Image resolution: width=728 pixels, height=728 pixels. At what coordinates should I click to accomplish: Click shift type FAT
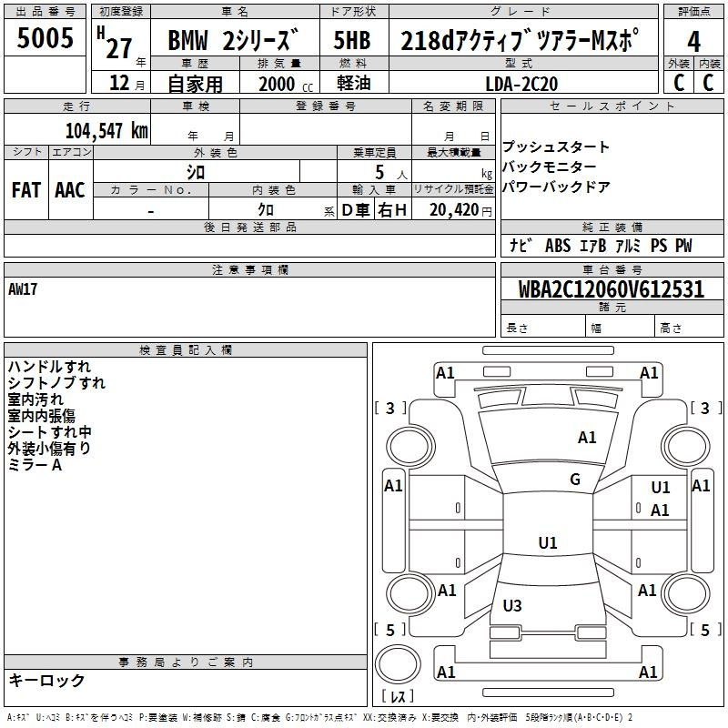pos(26,190)
